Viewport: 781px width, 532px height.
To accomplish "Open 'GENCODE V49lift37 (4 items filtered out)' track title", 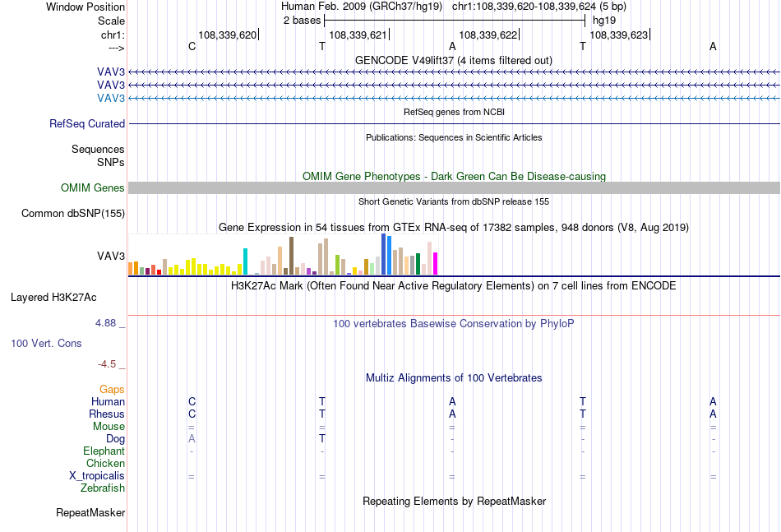I will click(x=453, y=60).
